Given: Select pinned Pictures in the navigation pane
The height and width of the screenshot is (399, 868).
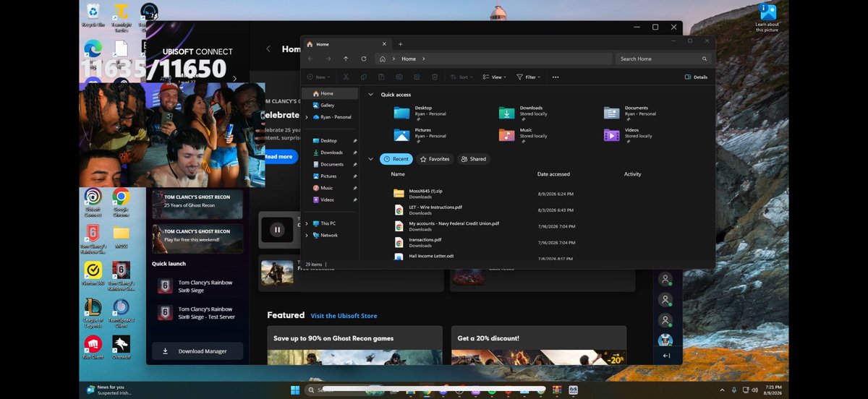Looking at the screenshot, I should (x=331, y=176).
